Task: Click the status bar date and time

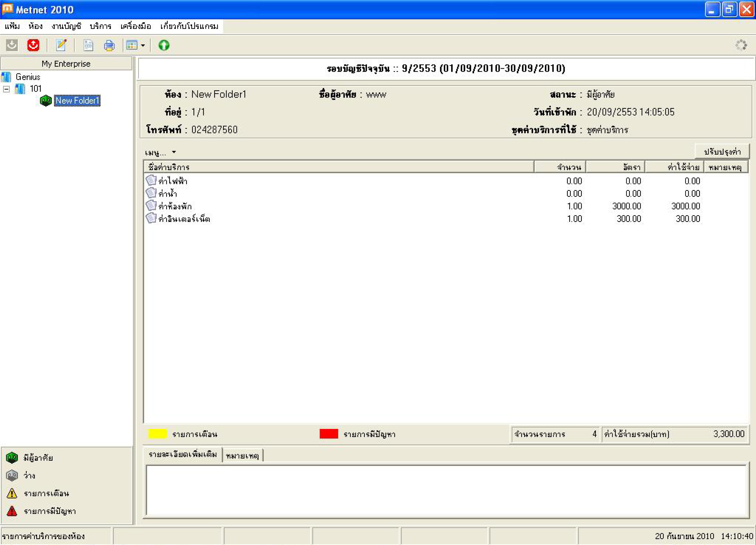Action: [704, 536]
